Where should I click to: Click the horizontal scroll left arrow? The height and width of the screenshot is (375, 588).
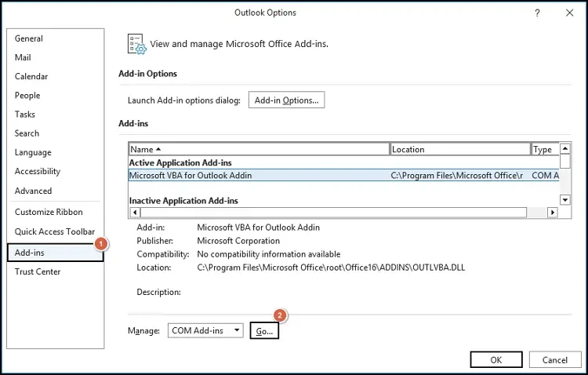pyautogui.click(x=135, y=213)
